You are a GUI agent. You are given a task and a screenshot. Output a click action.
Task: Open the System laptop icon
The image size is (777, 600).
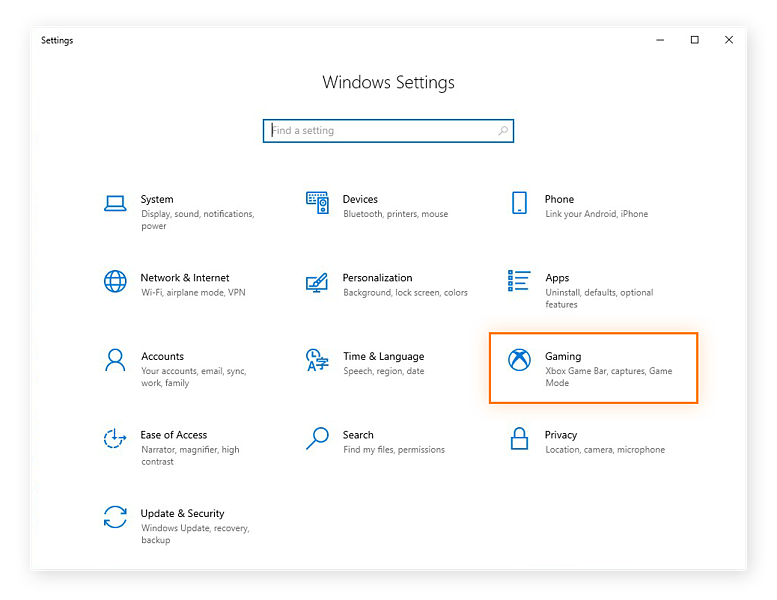115,203
